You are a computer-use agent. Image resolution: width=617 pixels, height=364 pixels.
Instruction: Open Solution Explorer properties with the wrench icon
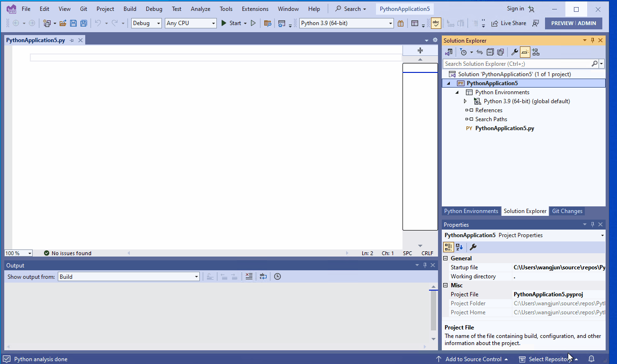514,52
